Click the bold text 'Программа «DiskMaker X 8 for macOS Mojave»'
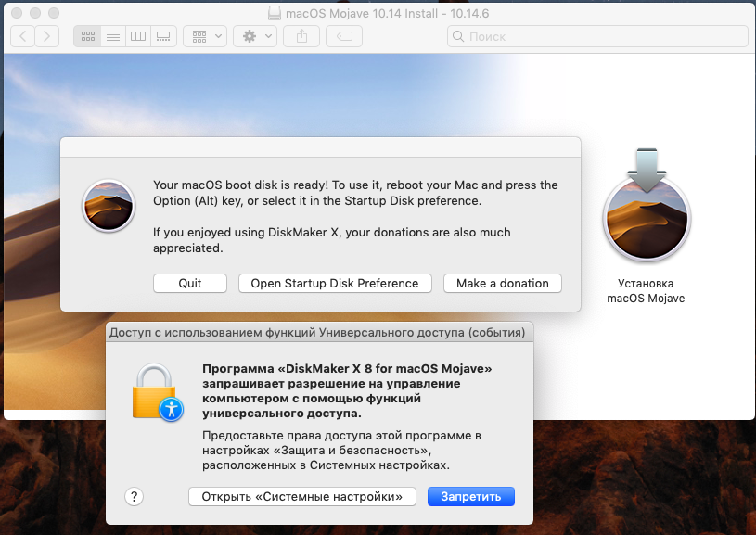756x535 pixels. pyautogui.click(x=347, y=369)
